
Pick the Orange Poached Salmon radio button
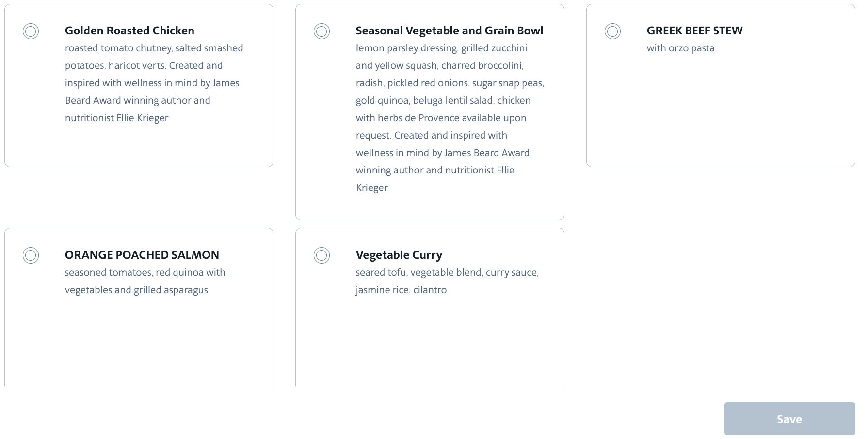coord(31,255)
